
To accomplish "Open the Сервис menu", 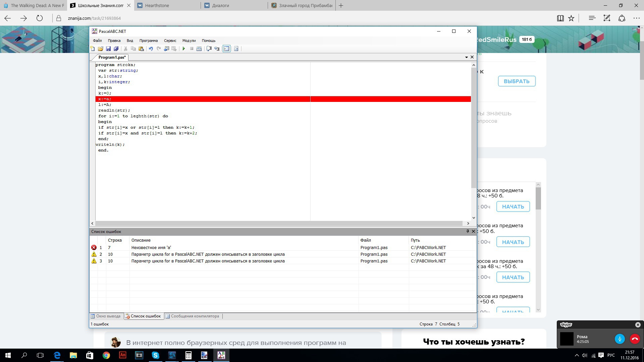I will pyautogui.click(x=170, y=41).
